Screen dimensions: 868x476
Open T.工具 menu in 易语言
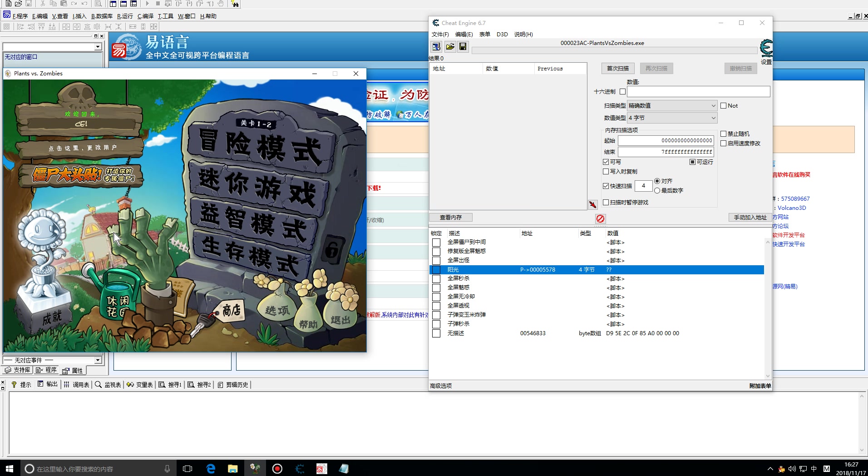click(165, 16)
